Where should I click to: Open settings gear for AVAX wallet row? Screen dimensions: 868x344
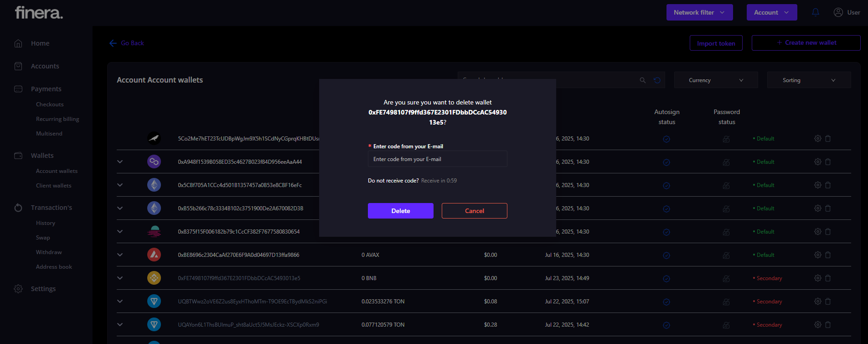[x=818, y=255]
